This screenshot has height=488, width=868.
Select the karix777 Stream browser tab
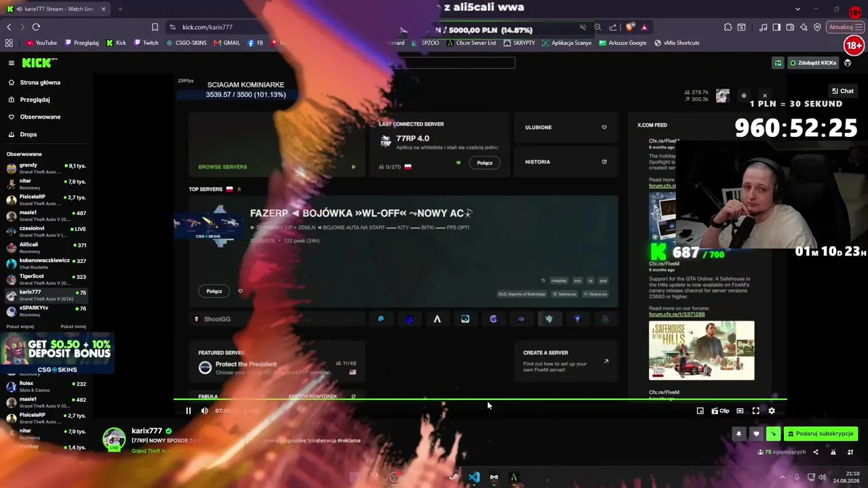(56, 9)
